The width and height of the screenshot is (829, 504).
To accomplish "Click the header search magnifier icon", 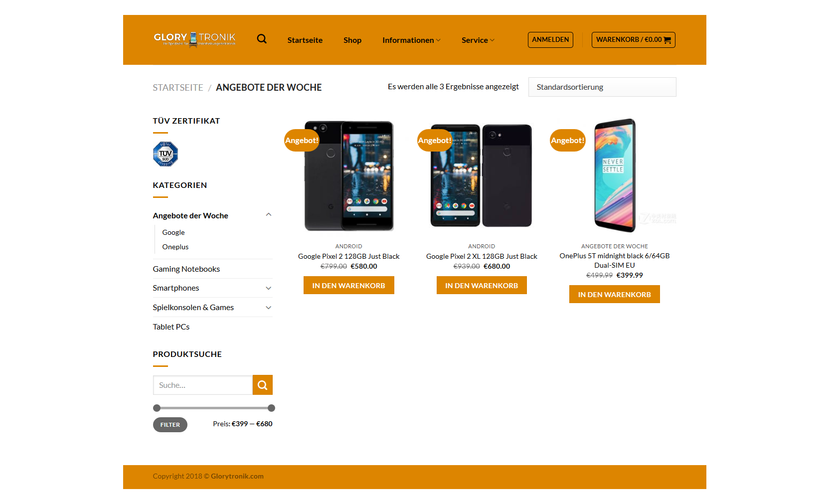I will pos(262,39).
